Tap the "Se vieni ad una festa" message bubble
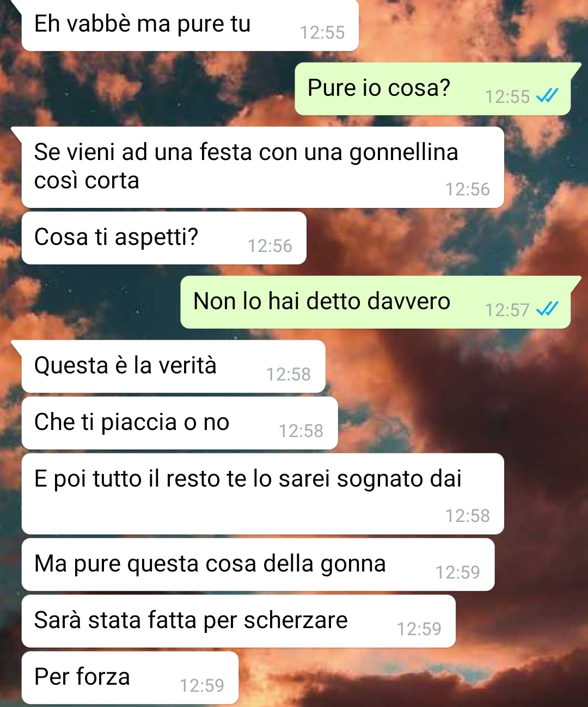The height and width of the screenshot is (707, 588). [262, 167]
